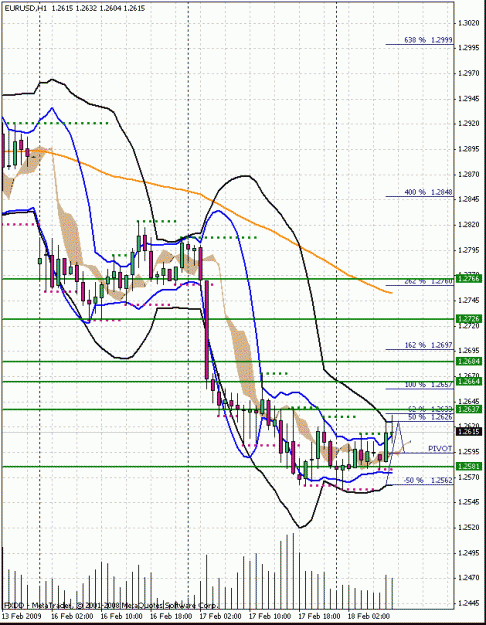This screenshot has width=486, height=625.
Task: Select the -50 % 1.2562 Fibonacci label
Action: (x=428, y=480)
